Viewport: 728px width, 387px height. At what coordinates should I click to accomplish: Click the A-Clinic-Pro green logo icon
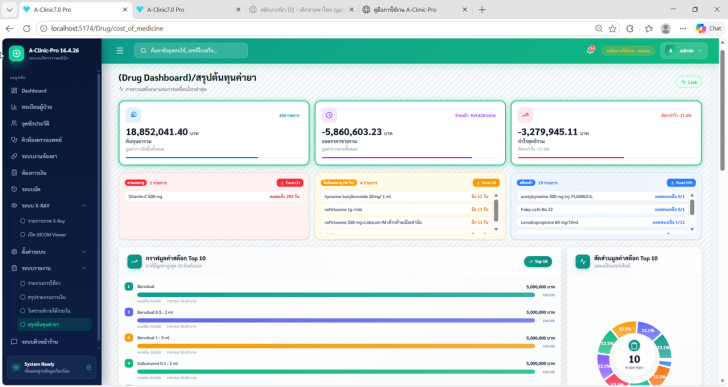pos(16,53)
